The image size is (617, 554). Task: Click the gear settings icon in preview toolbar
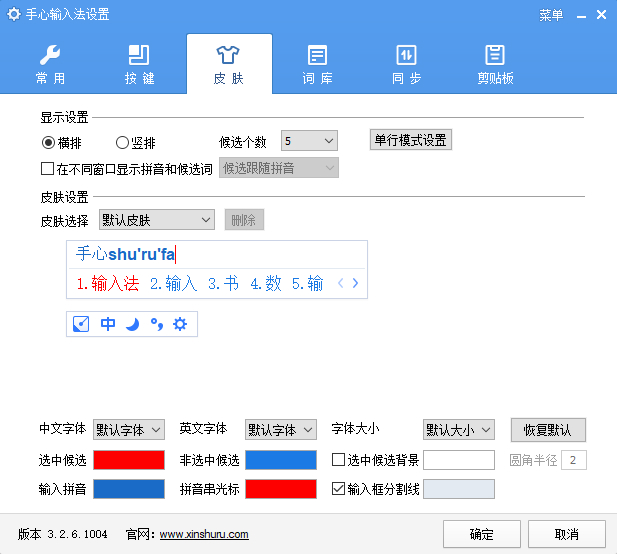[180, 324]
